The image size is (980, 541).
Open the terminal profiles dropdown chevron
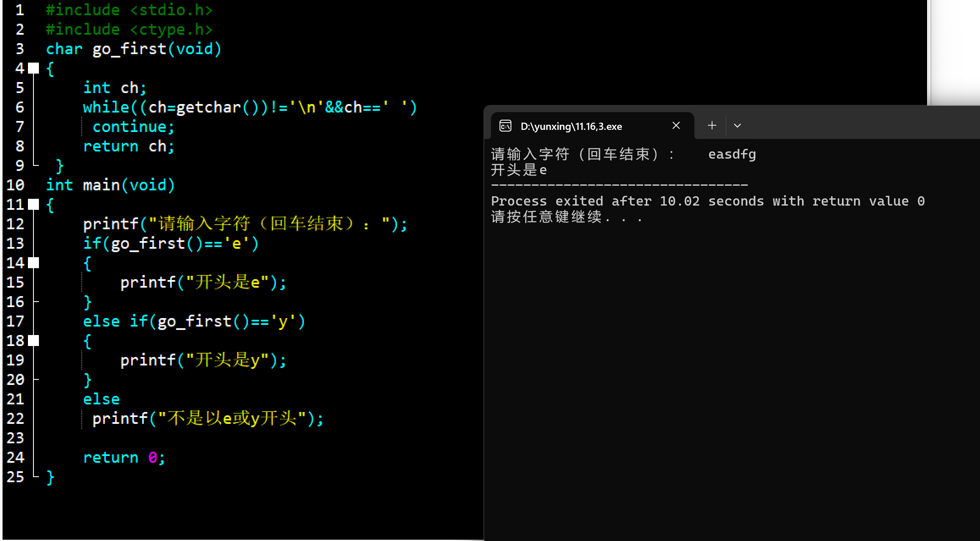point(737,126)
